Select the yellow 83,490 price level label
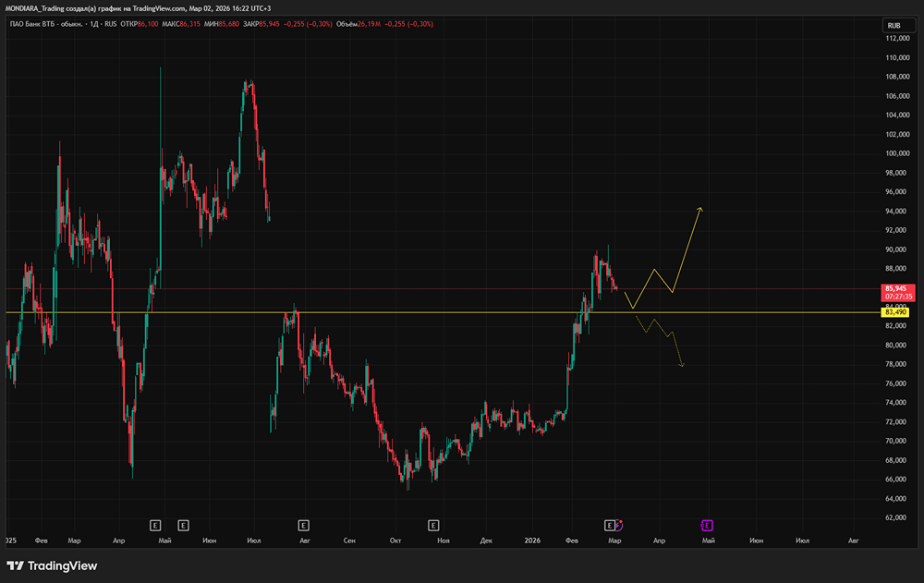 (x=895, y=312)
